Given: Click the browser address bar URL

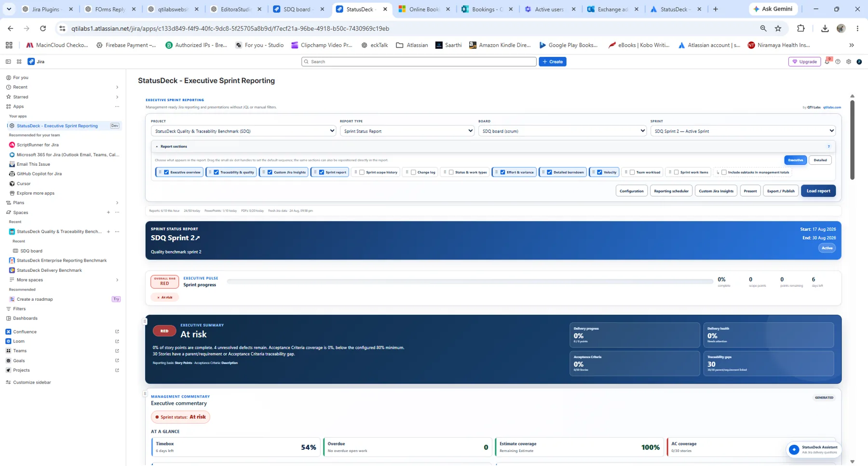Looking at the screenshot, I should click(x=230, y=28).
